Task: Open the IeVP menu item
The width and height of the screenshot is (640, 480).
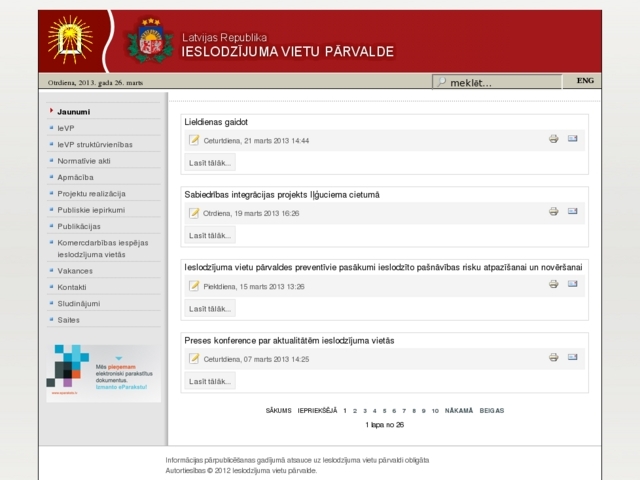Action: coord(66,128)
